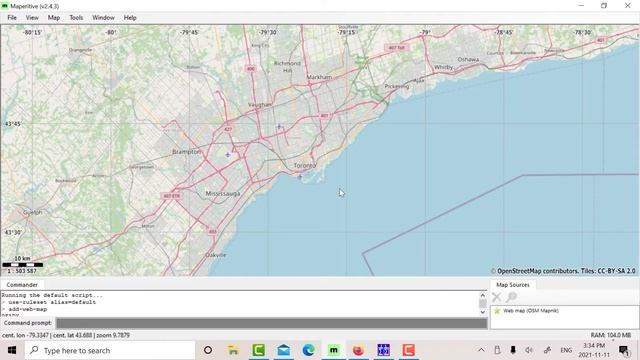
Task: Open the blue grid app on taskbar
Action: click(383, 350)
